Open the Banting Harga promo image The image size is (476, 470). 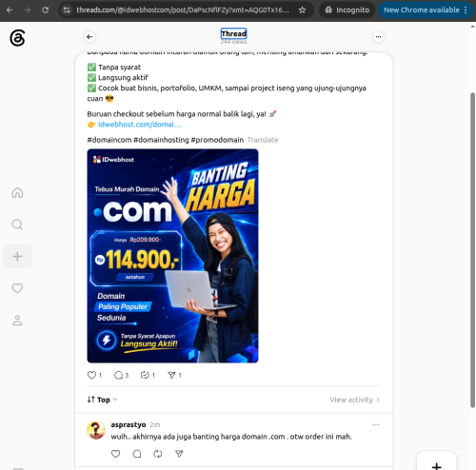click(172, 256)
